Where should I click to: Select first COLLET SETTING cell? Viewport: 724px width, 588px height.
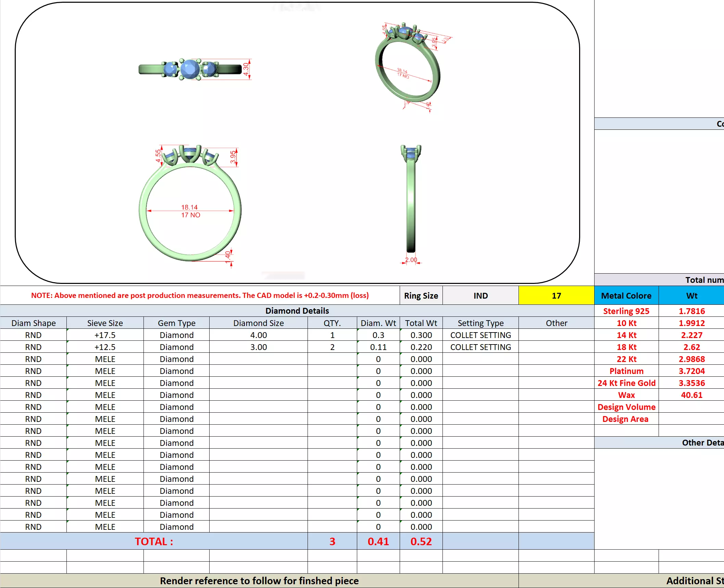point(480,335)
